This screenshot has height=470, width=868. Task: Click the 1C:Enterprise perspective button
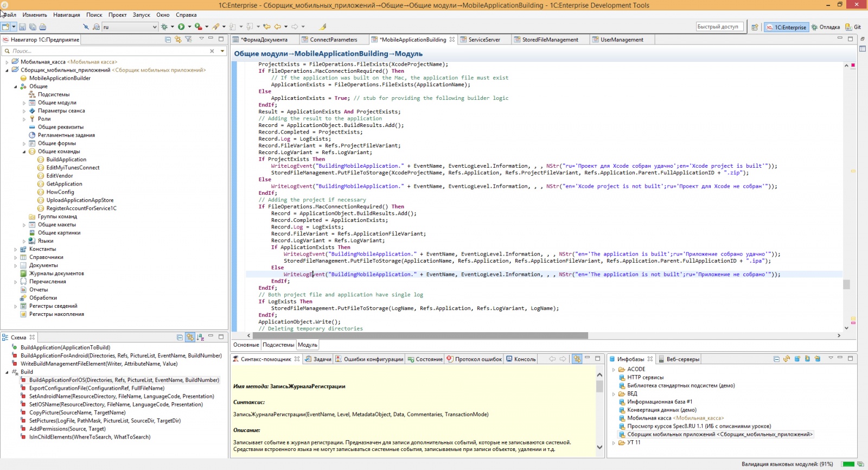tap(786, 27)
